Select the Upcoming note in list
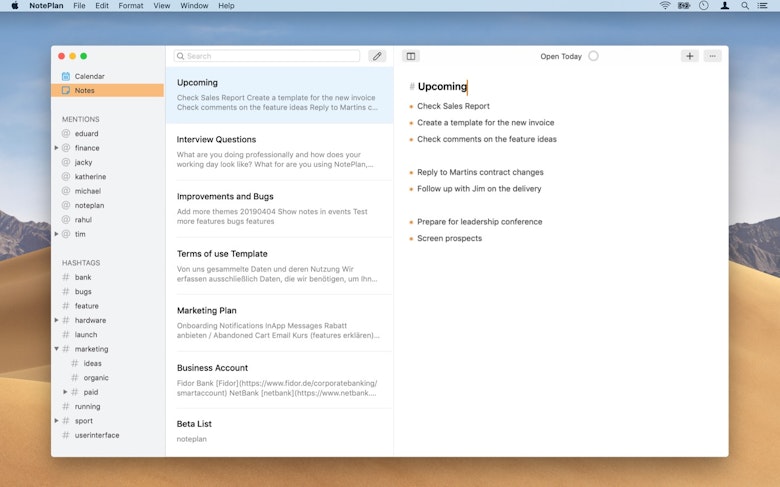This screenshot has height=487, width=780. [x=280, y=95]
